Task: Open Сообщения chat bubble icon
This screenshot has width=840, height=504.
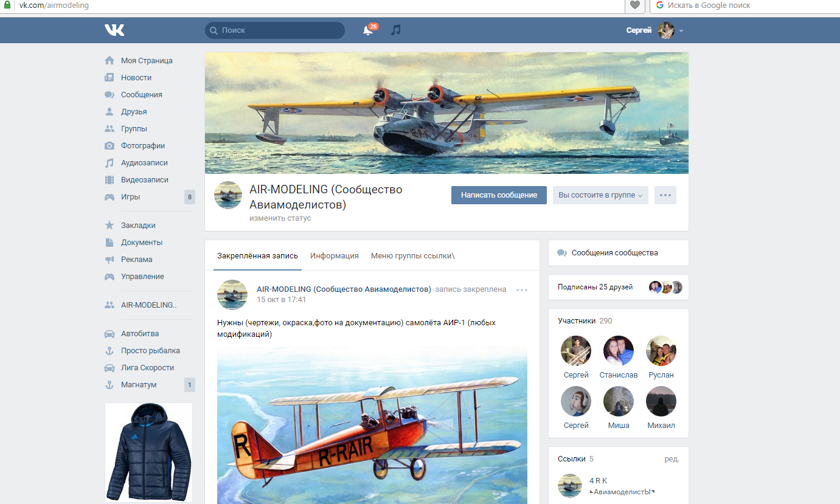Action: 109,94
